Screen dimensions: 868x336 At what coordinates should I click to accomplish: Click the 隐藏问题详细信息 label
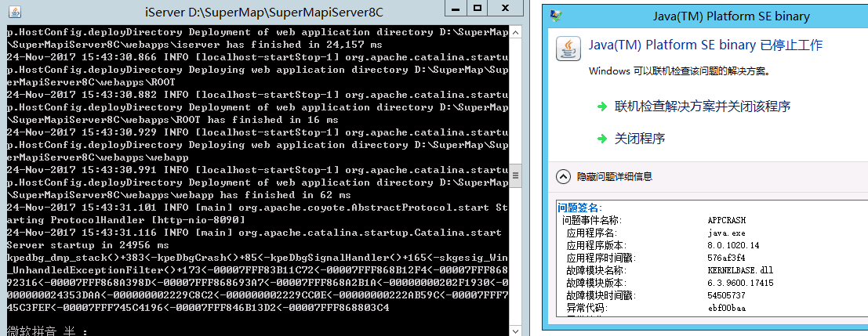click(x=615, y=177)
